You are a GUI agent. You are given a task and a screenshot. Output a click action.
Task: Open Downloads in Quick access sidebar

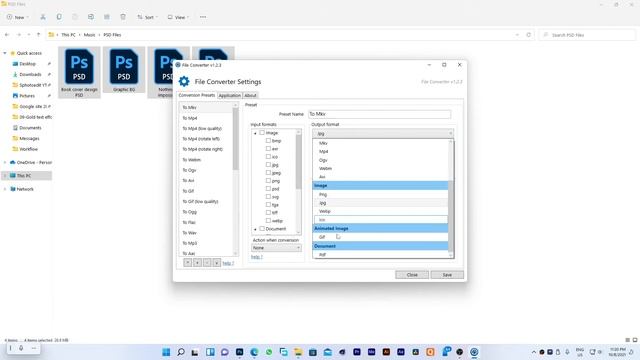pos(30,74)
